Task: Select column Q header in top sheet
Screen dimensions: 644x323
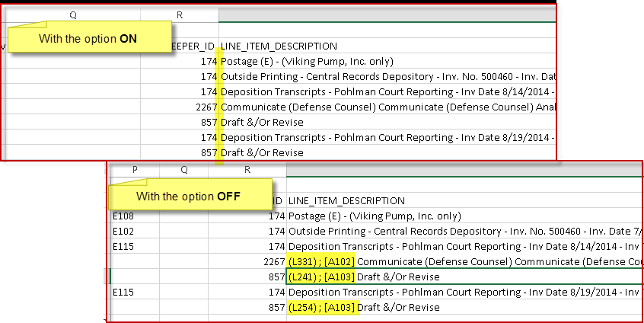Action: (x=73, y=15)
